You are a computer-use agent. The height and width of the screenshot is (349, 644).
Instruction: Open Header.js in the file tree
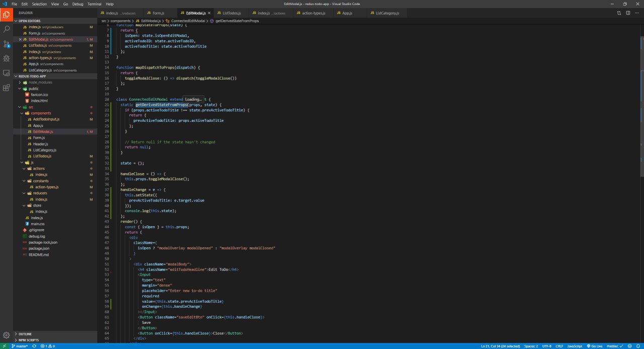(x=40, y=144)
